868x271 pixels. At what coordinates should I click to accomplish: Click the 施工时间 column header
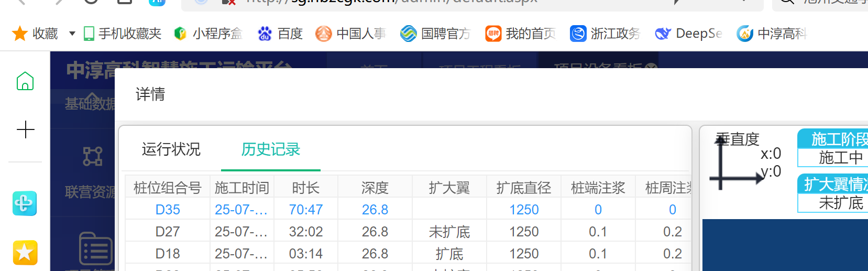coord(241,188)
